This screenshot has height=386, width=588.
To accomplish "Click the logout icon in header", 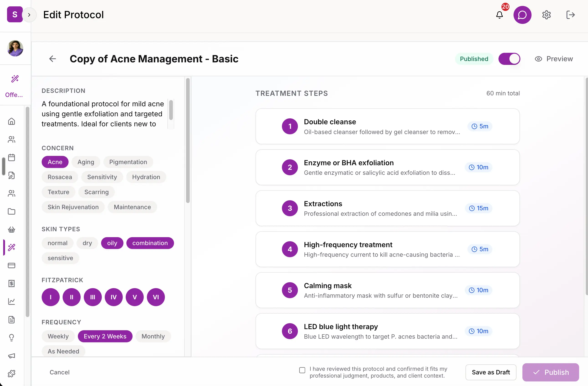I will tap(570, 15).
